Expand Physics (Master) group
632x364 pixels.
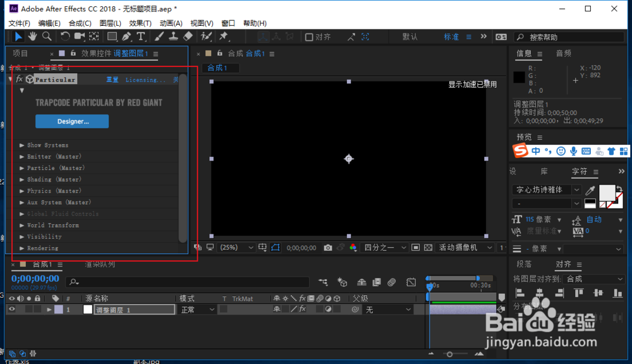pos(21,191)
